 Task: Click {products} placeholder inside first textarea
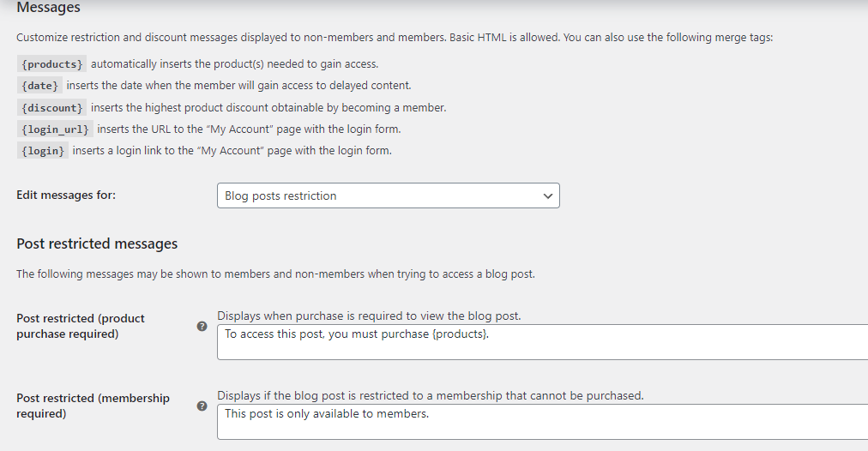click(x=460, y=334)
